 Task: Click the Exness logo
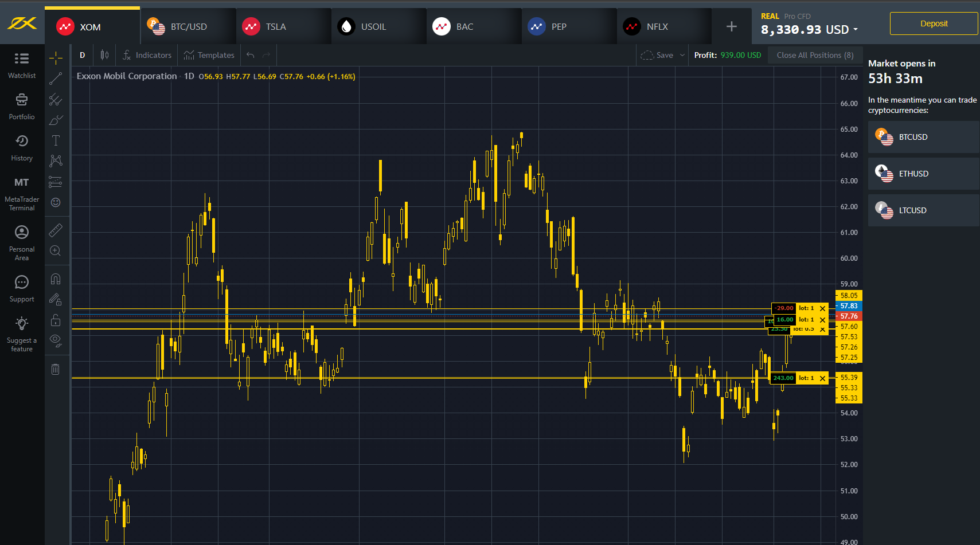(x=22, y=23)
